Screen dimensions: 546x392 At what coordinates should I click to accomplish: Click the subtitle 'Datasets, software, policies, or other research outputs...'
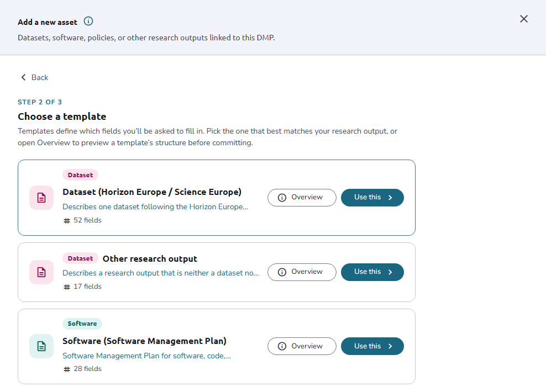(x=146, y=38)
